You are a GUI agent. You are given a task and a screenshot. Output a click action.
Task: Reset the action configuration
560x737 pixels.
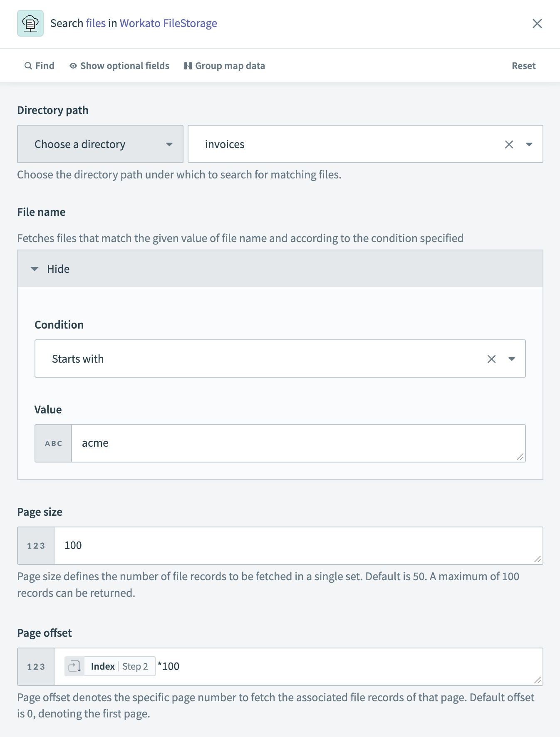(523, 66)
